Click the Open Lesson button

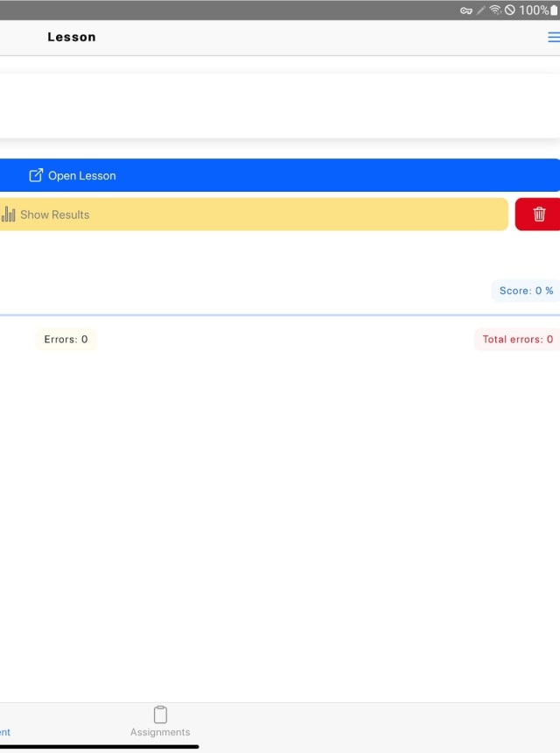(x=280, y=175)
